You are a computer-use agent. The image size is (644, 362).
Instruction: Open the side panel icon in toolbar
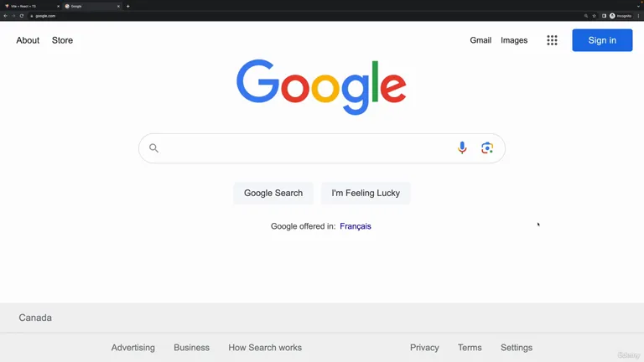(x=604, y=16)
